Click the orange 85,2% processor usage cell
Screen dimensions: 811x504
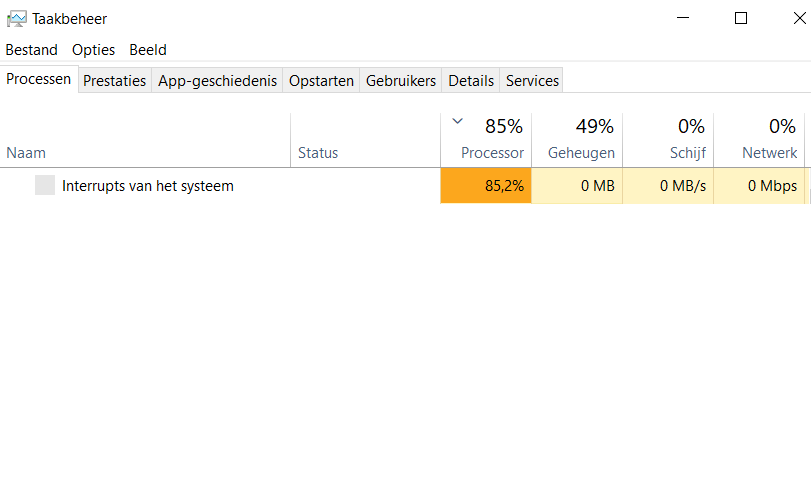tap(486, 186)
